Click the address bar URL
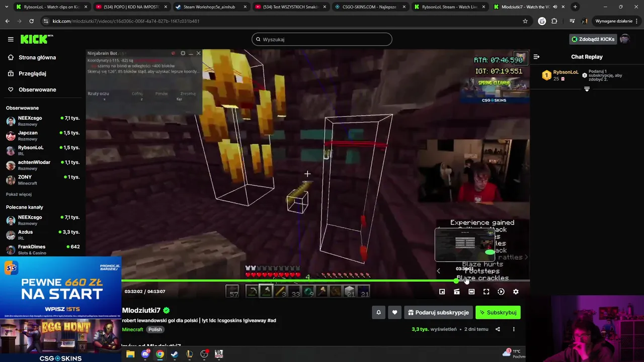Image resolution: width=644 pixels, height=362 pixels. point(126,21)
